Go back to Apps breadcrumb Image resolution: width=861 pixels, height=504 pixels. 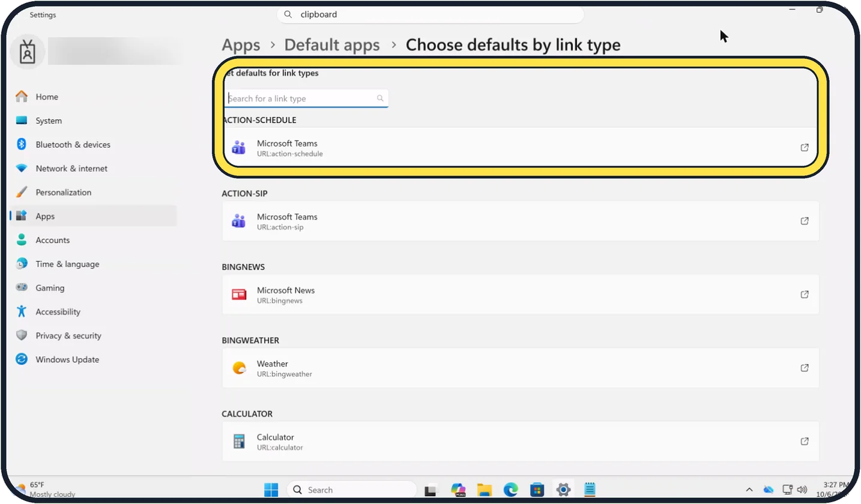[241, 45]
